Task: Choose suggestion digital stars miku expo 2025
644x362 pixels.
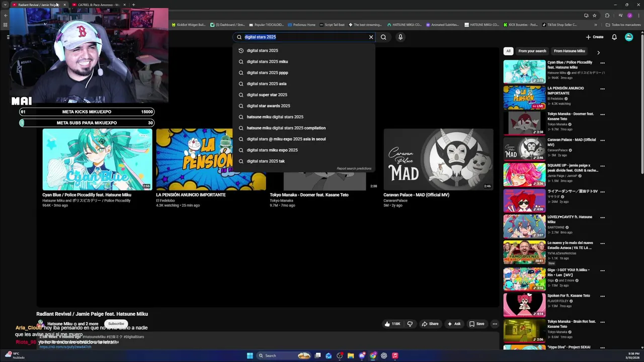Action: pos(304,150)
